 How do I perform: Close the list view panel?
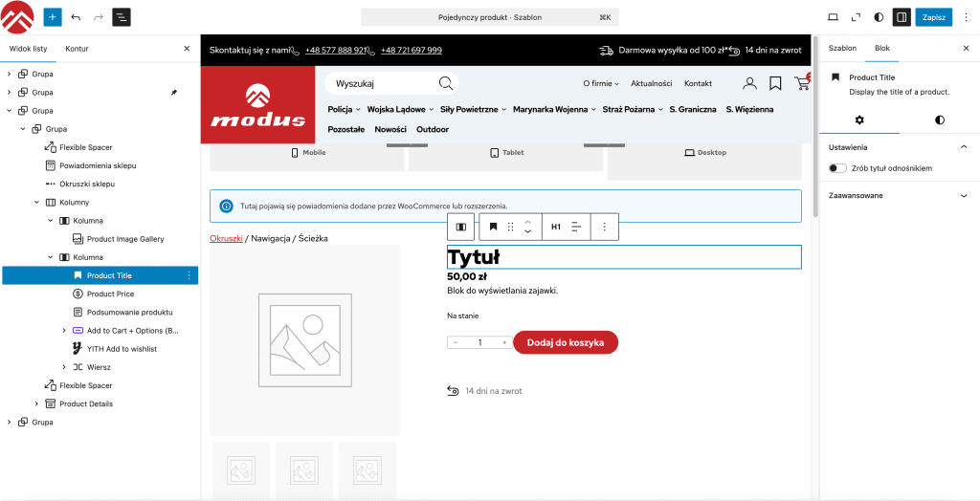click(187, 48)
